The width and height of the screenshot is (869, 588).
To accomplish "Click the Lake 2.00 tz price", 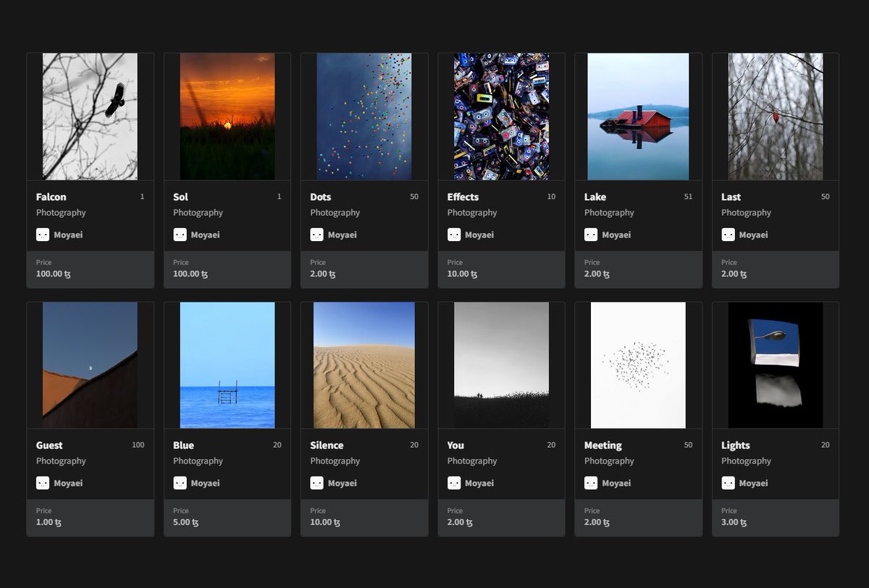I will click(597, 274).
